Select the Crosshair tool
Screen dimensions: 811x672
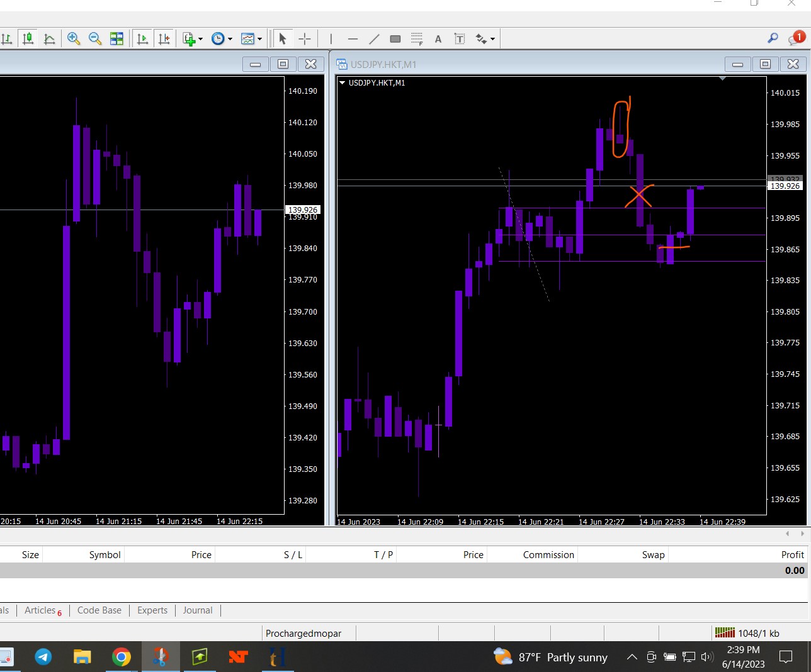(305, 39)
